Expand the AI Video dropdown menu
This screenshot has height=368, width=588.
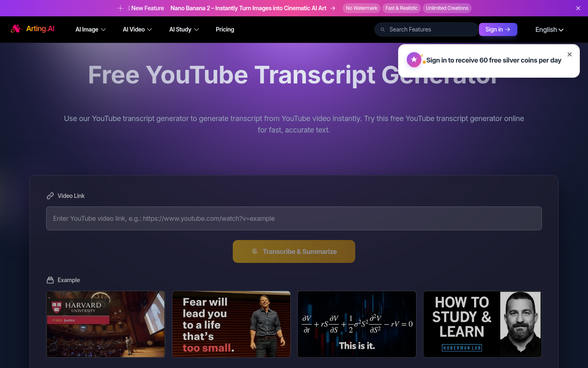(x=137, y=29)
